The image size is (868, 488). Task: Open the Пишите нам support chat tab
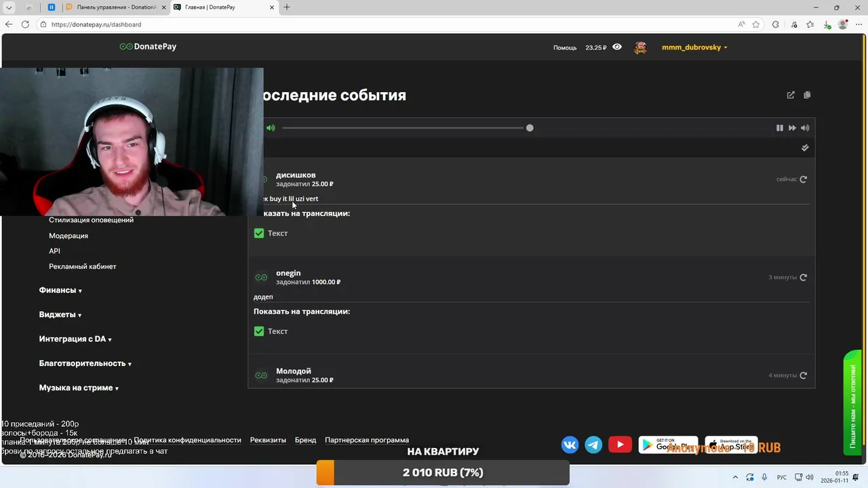pos(853,403)
